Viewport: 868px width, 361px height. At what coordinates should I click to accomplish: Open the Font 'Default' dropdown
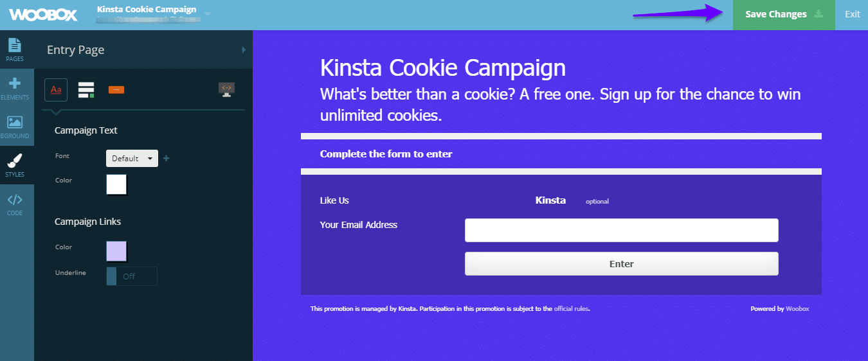[132, 159]
